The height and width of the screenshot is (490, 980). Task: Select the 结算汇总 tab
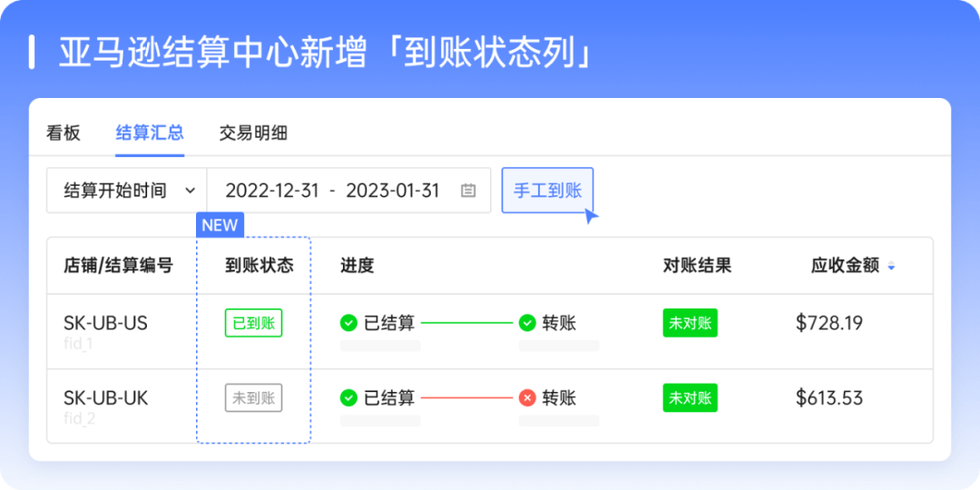150,132
